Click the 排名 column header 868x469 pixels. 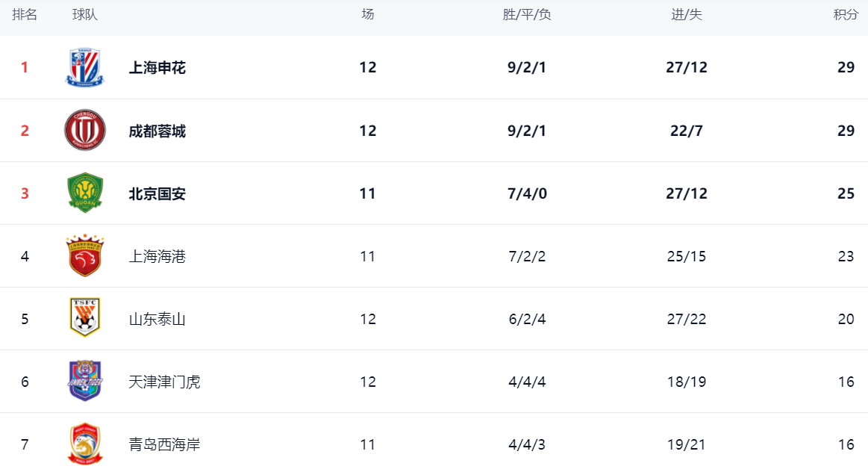25,15
